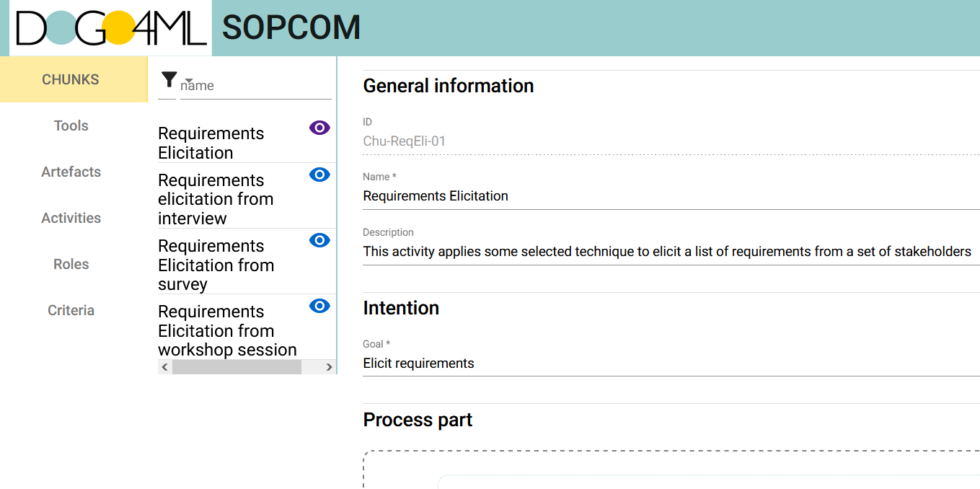The height and width of the screenshot is (489, 980).
Task: Click the list scrollbar right arrow
Action: (x=329, y=367)
